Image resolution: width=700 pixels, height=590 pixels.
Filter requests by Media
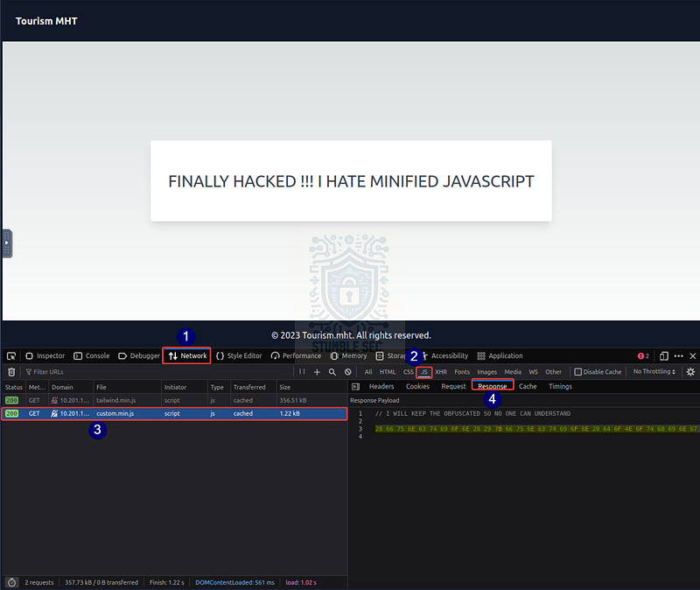513,372
